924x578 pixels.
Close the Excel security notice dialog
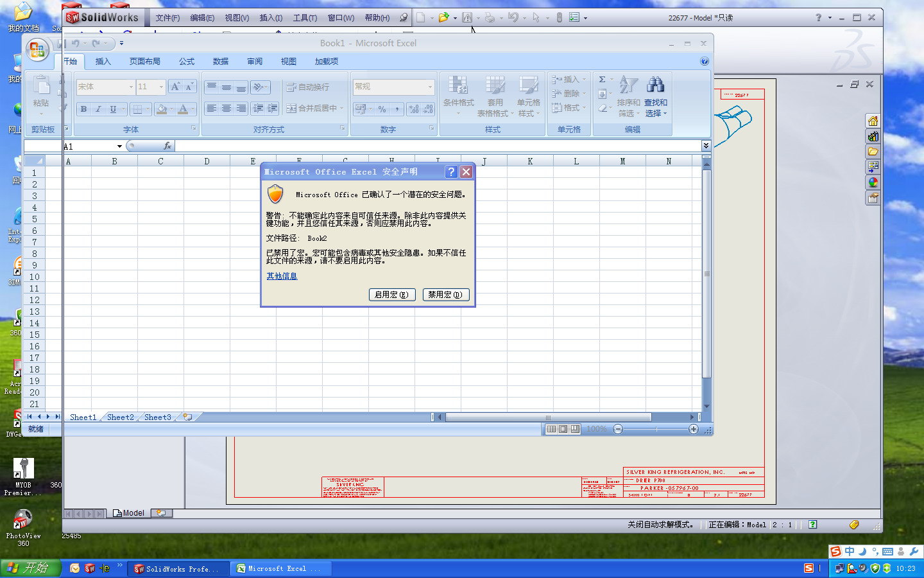[466, 171]
